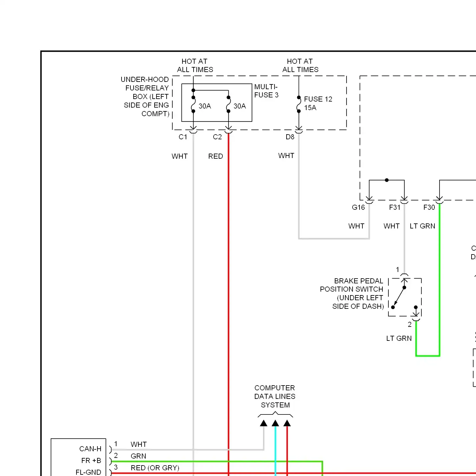Click the CAN-H terminal label
Image resolution: width=476 pixels, height=476 pixels.
(x=90, y=449)
